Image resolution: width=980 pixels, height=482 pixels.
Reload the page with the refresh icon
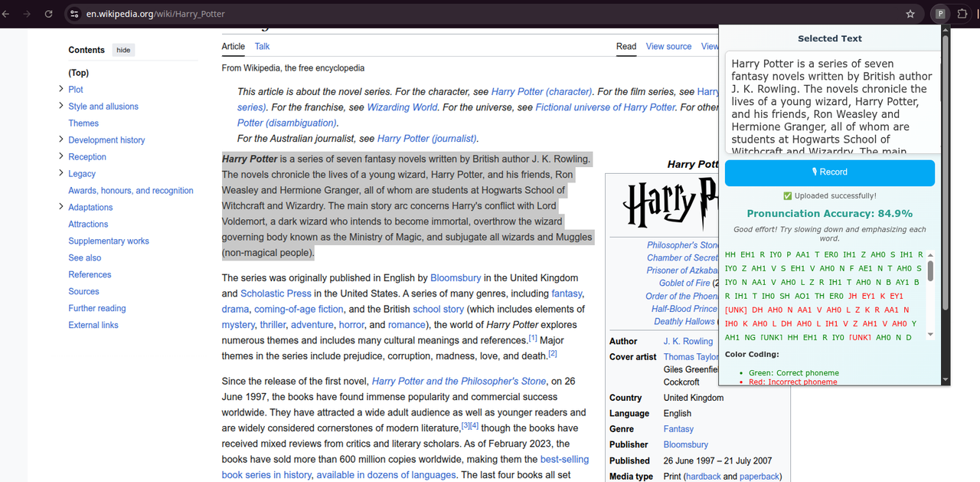point(48,14)
